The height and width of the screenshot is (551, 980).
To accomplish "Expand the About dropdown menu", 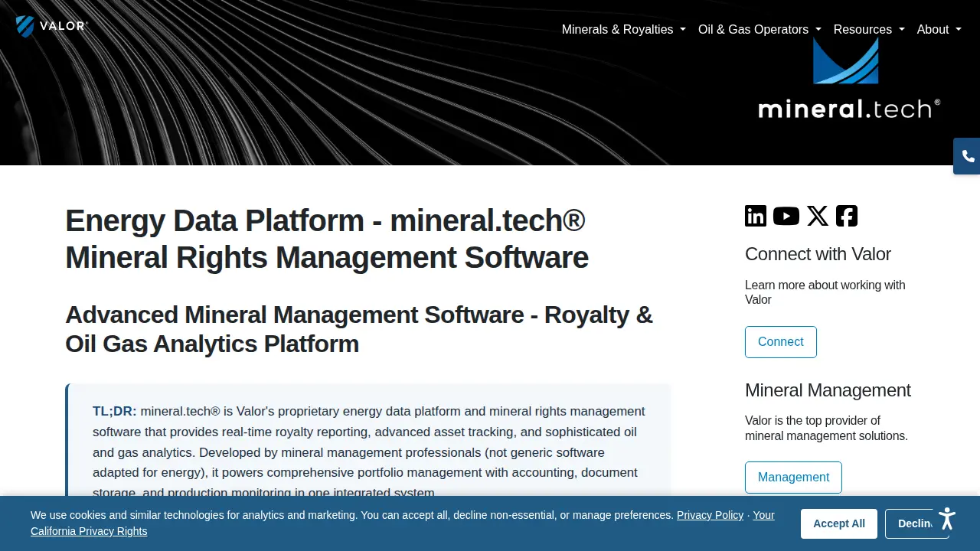I will [939, 29].
